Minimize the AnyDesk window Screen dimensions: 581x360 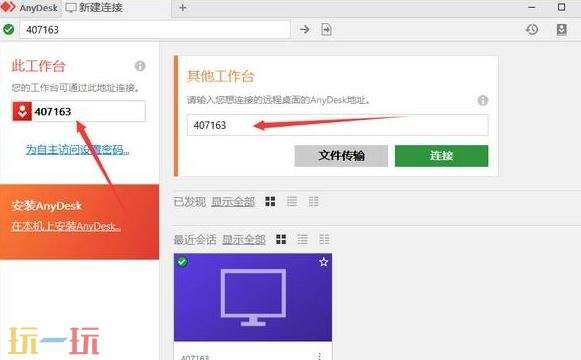pyautogui.click(x=532, y=7)
